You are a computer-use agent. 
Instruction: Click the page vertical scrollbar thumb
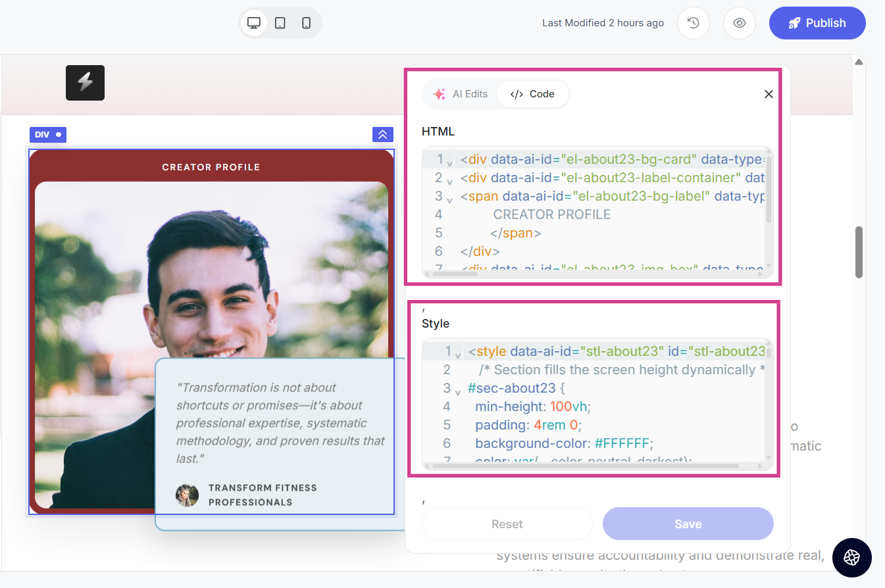(x=859, y=252)
